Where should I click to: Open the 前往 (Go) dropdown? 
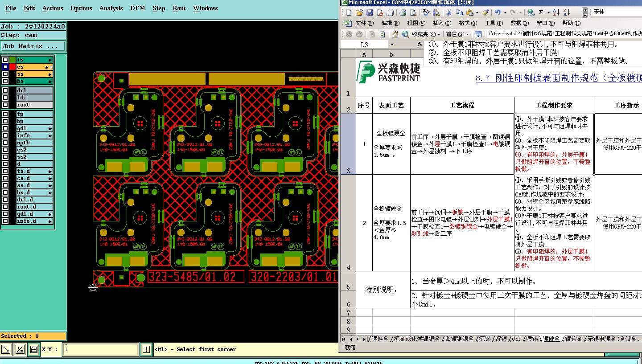click(457, 34)
